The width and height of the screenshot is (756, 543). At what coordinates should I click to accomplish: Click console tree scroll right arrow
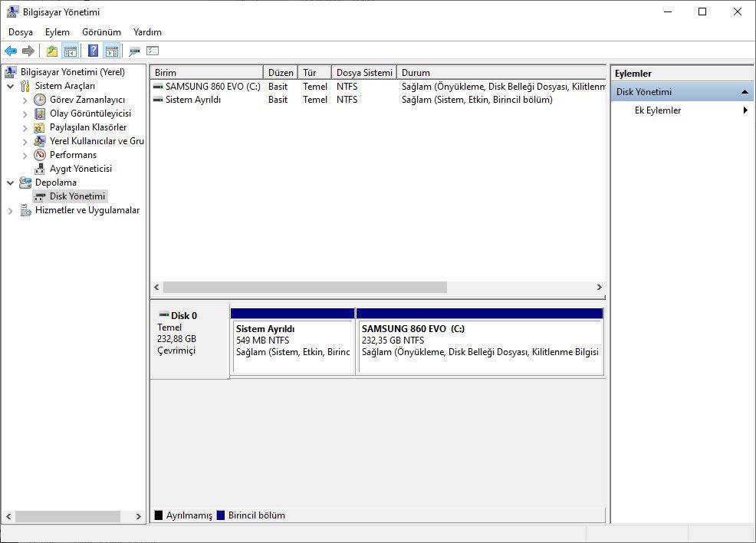coord(138,516)
